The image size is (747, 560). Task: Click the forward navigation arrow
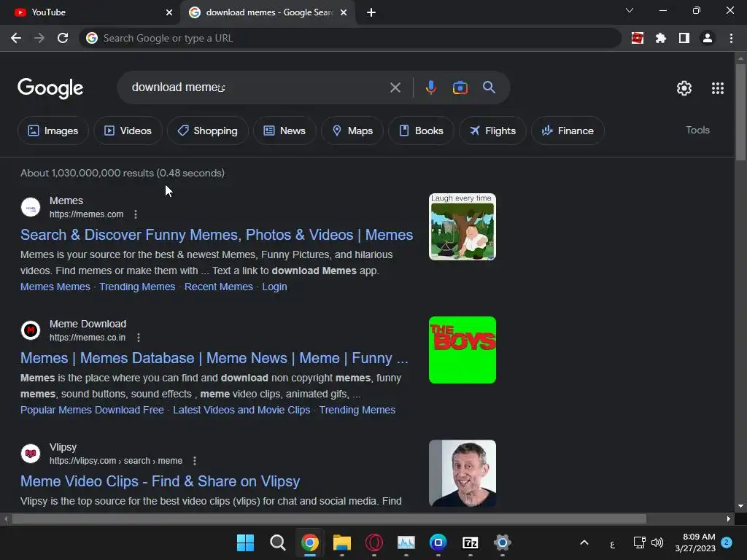(39, 38)
